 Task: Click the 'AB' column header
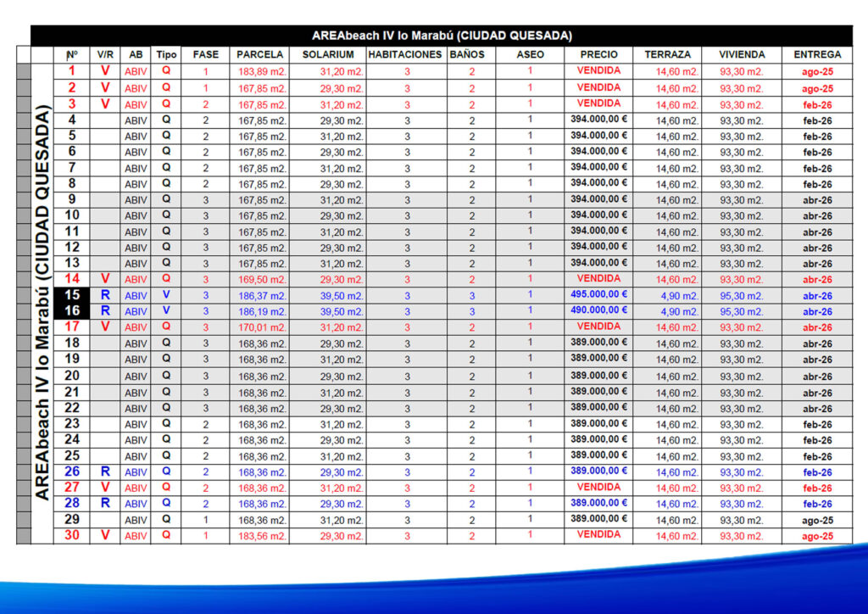pyautogui.click(x=136, y=54)
